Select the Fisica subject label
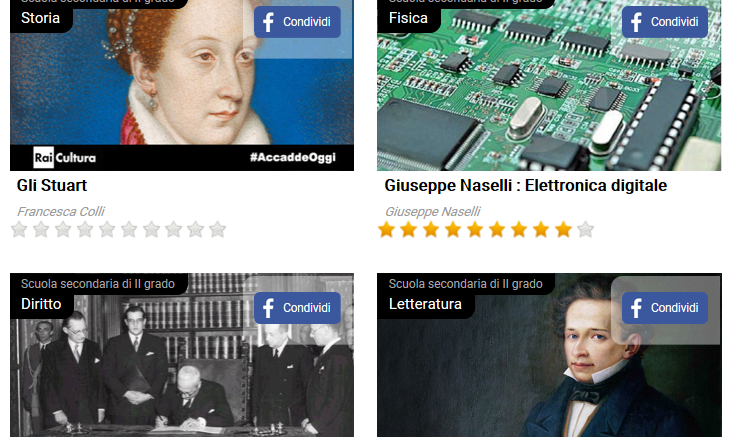 (408, 18)
